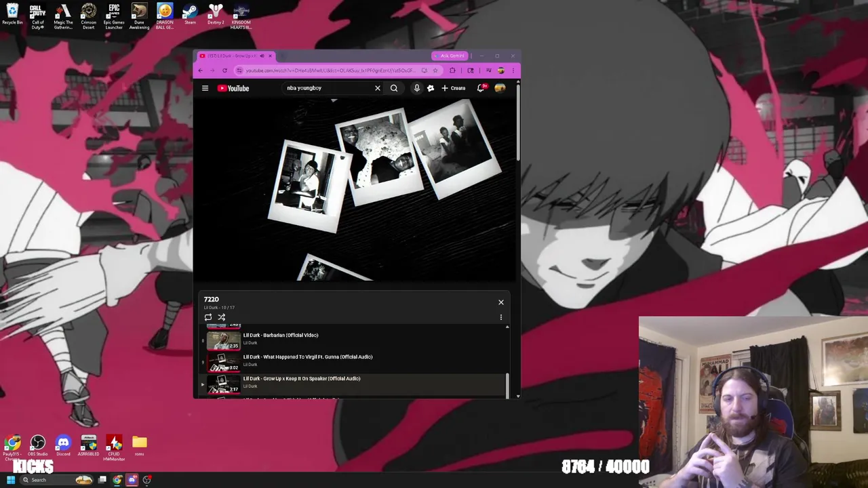This screenshot has width=868, height=488.
Task: Reload the YouTube page
Action: click(x=224, y=70)
